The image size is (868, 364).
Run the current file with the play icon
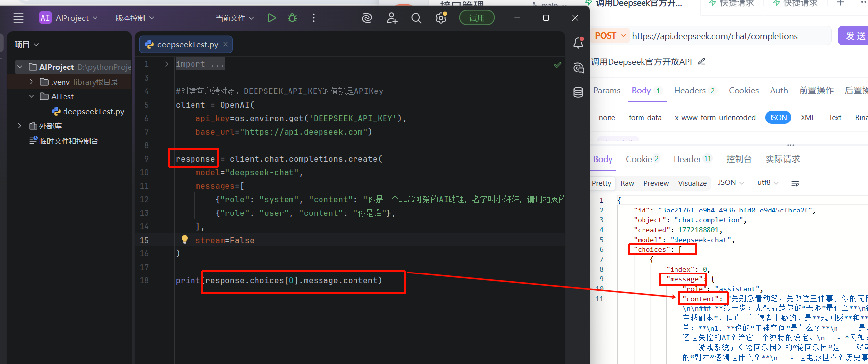pyautogui.click(x=272, y=18)
